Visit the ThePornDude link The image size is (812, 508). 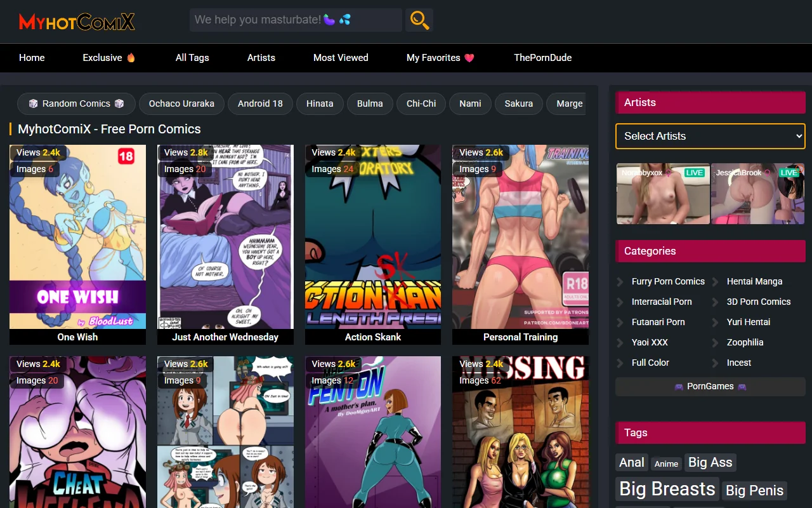(x=542, y=57)
